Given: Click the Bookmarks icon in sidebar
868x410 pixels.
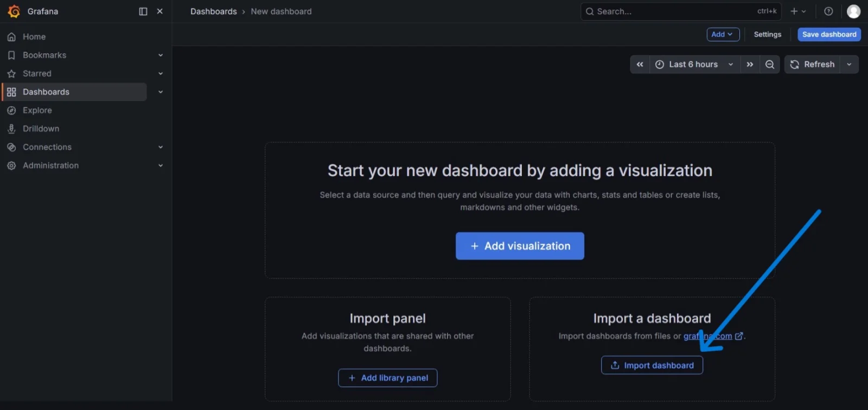Looking at the screenshot, I should 11,55.
